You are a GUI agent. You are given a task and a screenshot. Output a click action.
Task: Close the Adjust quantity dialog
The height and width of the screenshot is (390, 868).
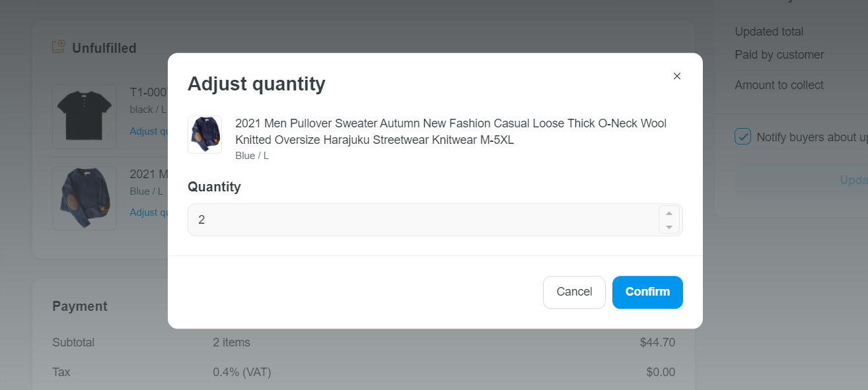(676, 76)
